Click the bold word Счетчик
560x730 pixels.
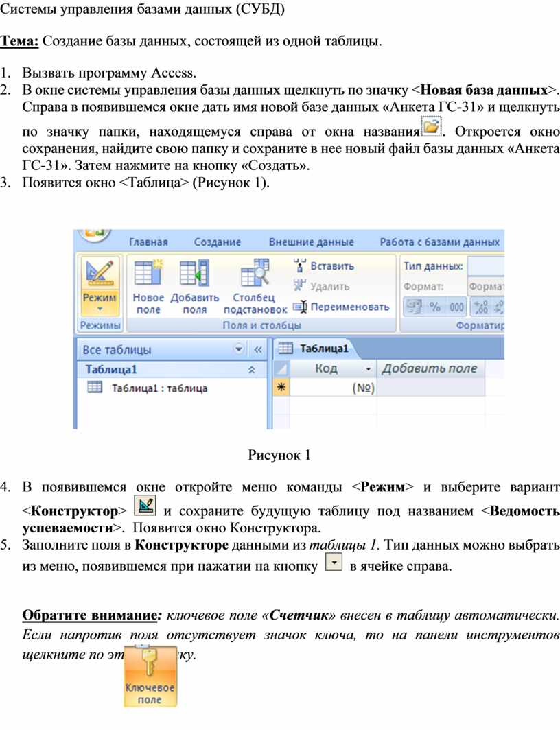click(299, 615)
